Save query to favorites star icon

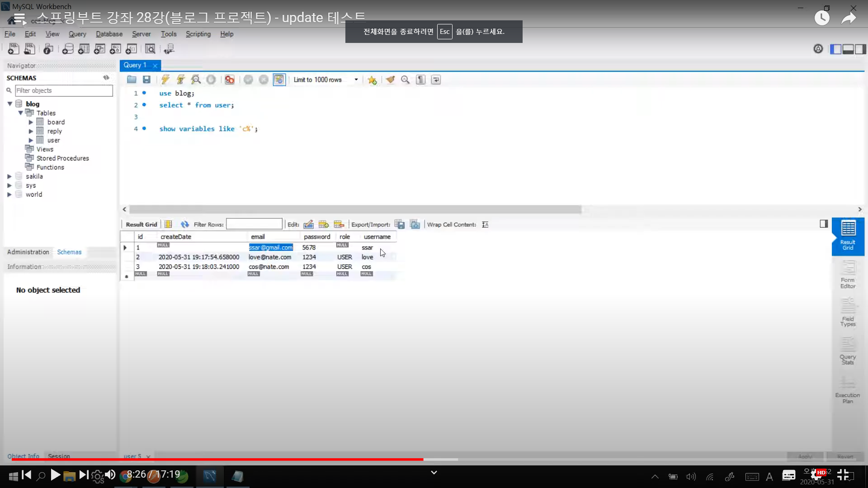372,80
